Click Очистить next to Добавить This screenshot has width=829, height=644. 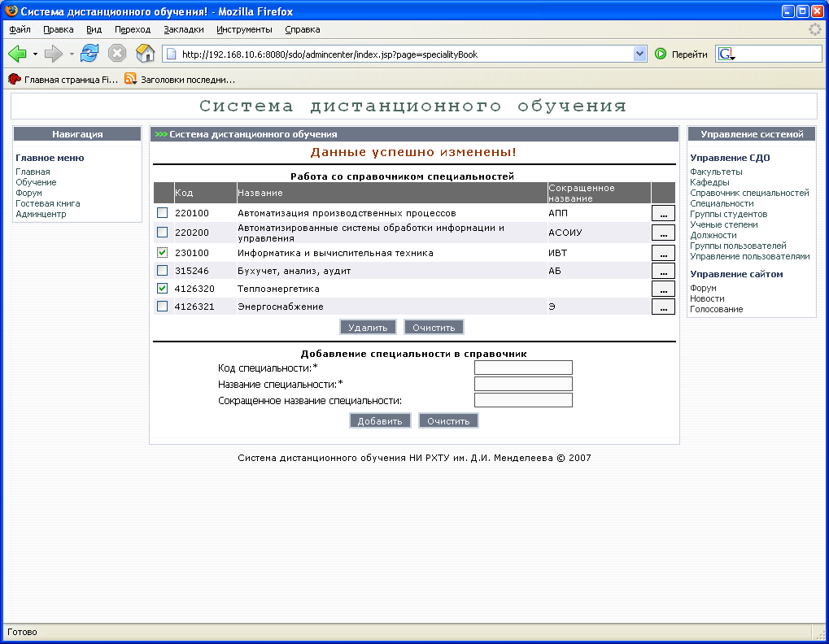click(x=448, y=421)
